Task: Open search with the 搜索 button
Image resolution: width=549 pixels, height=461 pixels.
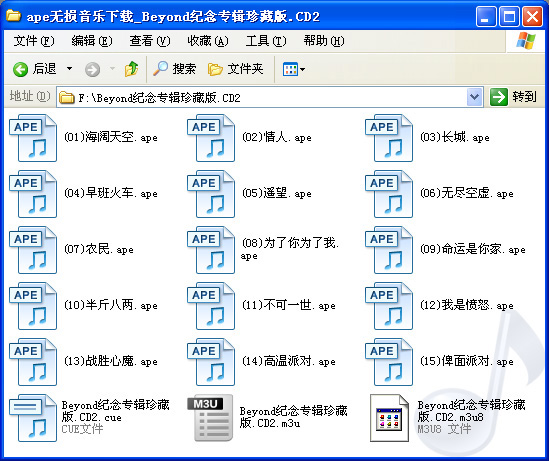Action: click(174, 69)
